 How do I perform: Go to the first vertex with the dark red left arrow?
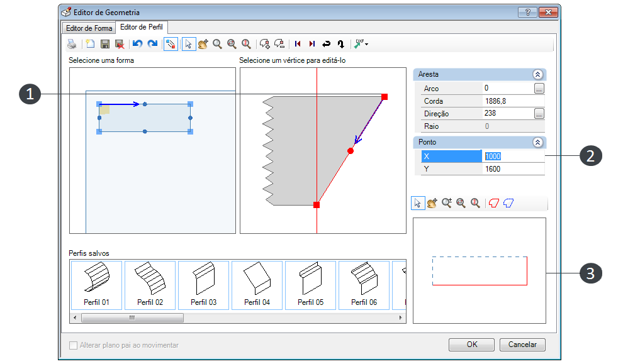pos(298,44)
